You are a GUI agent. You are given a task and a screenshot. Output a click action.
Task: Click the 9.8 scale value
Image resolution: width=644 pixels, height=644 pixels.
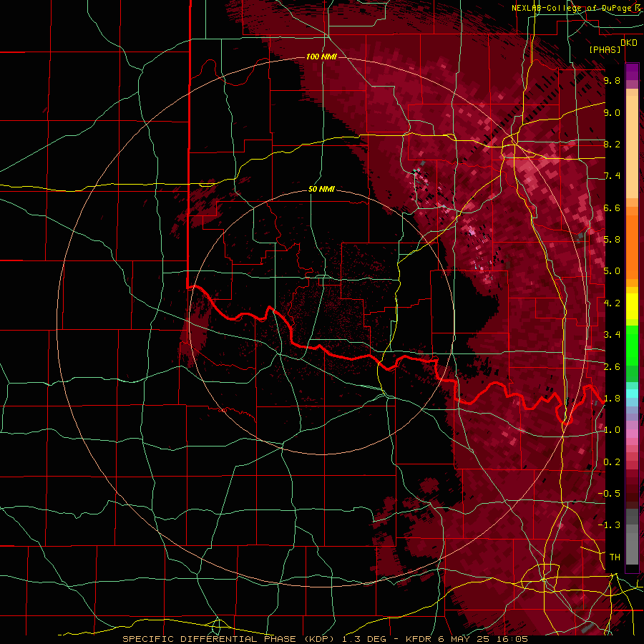[x=612, y=80]
